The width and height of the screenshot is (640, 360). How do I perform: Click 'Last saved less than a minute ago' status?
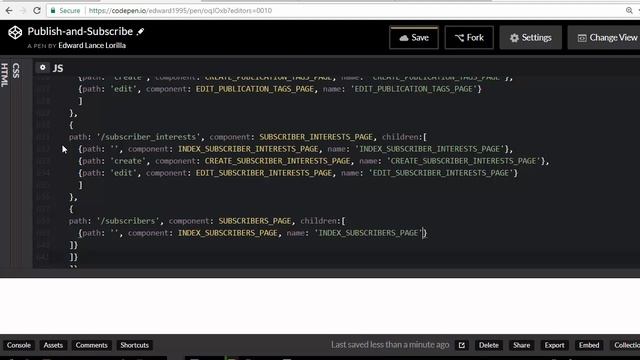coord(390,345)
